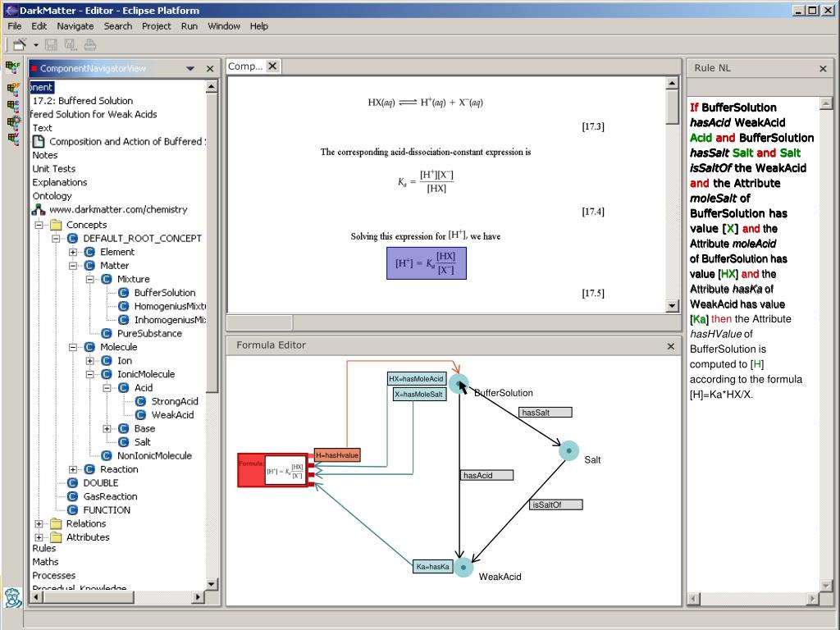Screen dimensions: 840x630
Task: Open the Window menu
Action: pyautogui.click(x=224, y=25)
